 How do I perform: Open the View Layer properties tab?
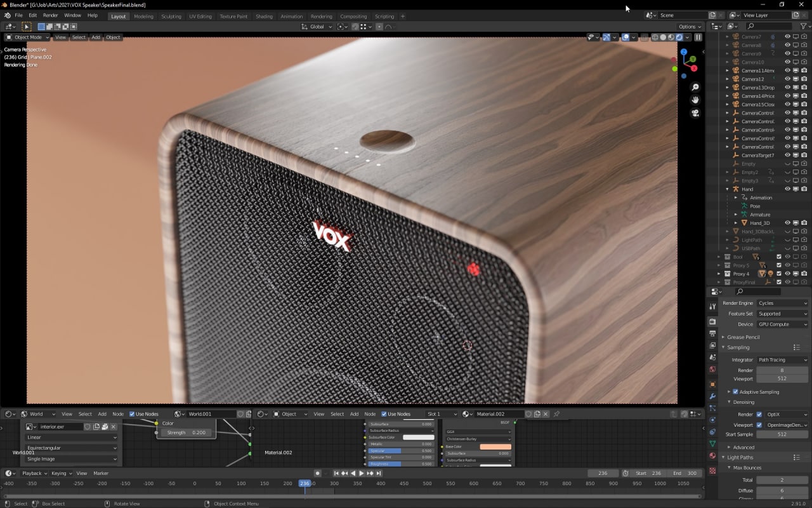(x=712, y=345)
